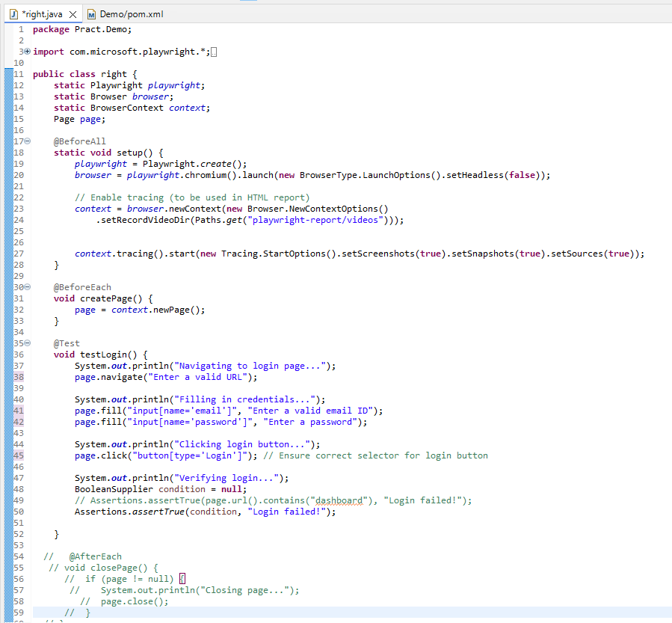
Task: Click the commented "@AfterEach" line
Action: coord(83,556)
